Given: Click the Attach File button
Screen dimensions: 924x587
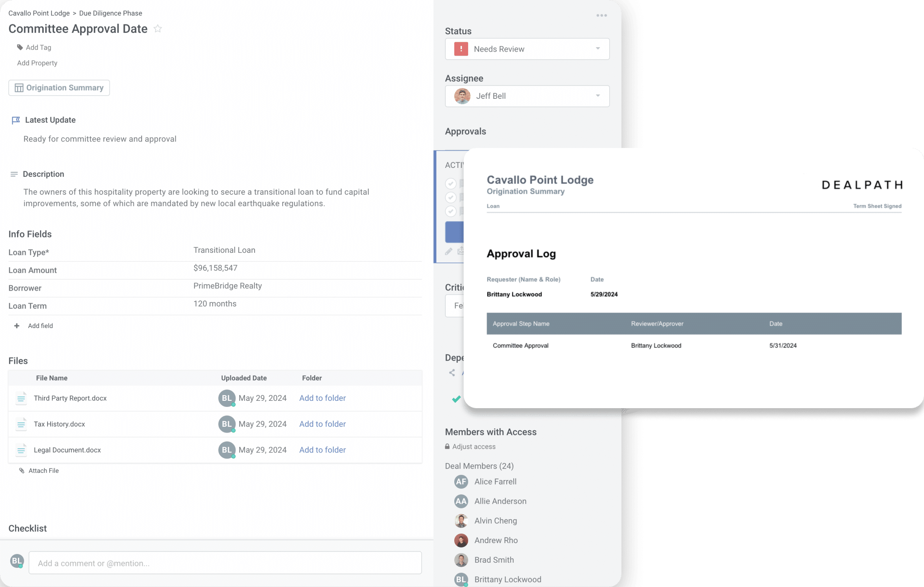Looking at the screenshot, I should point(38,470).
